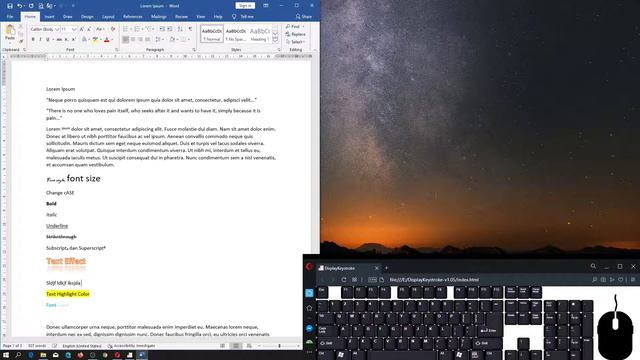
Task: Click the Find button in Editing group
Action: (293, 27)
